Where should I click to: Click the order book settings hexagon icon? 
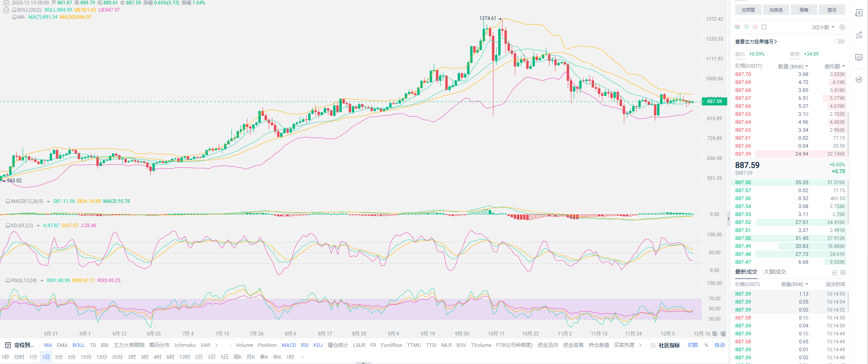tap(842, 27)
